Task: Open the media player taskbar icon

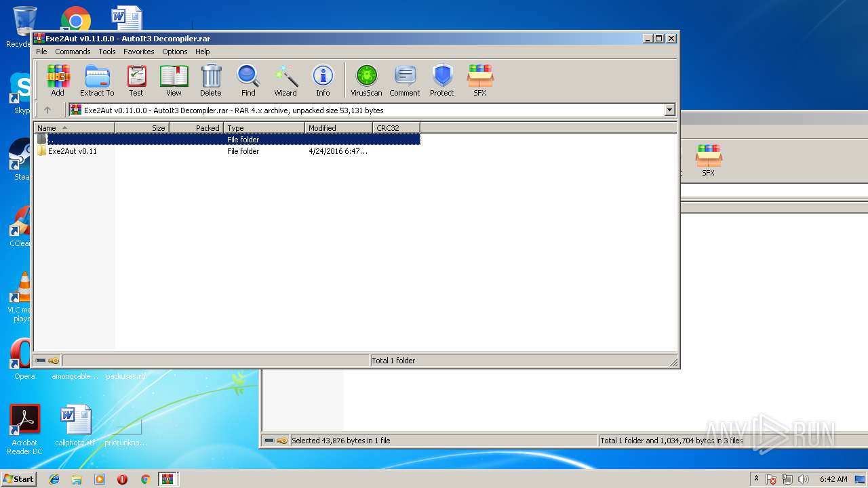Action: pos(100,479)
